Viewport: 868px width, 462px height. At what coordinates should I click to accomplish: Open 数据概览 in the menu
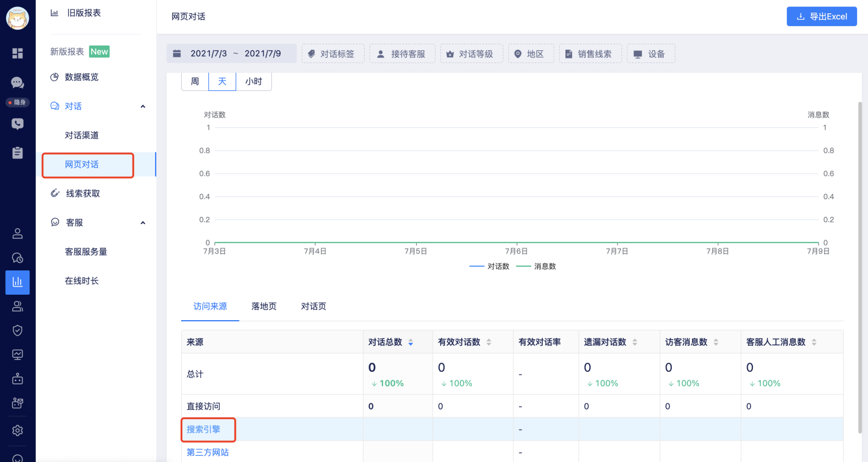click(82, 77)
